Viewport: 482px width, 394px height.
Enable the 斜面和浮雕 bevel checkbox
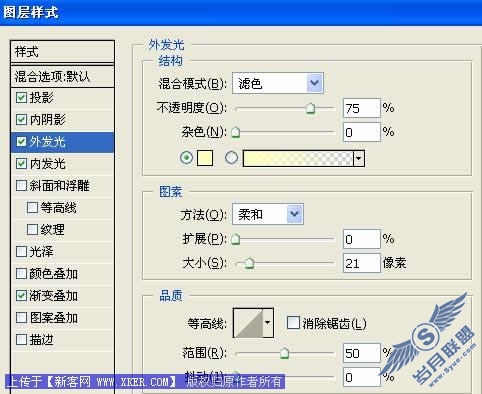(21, 186)
